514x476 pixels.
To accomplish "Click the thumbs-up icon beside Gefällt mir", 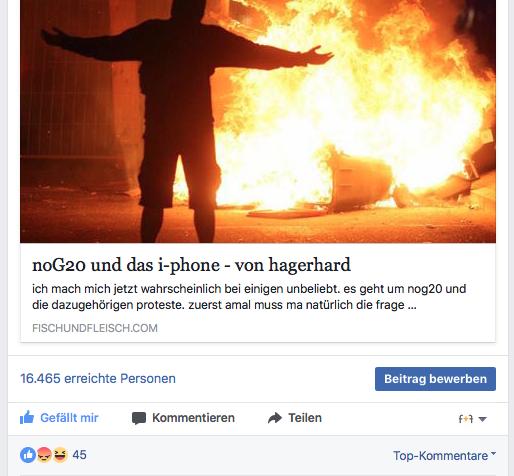I will coord(27,417).
